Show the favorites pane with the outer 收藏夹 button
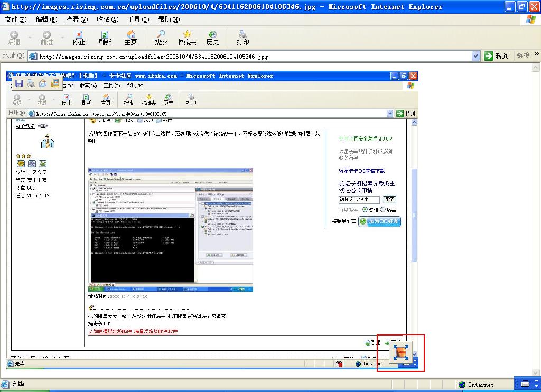The width and height of the screenshot is (541, 392). (186, 38)
